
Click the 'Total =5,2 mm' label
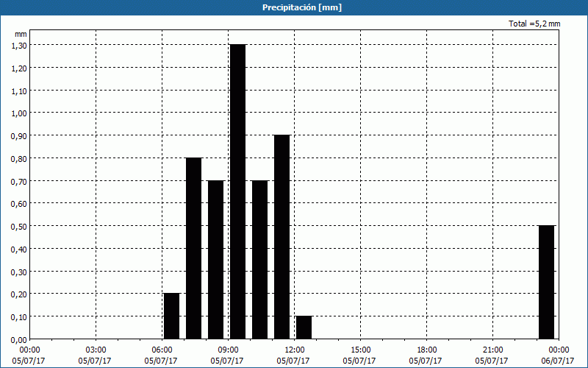click(x=534, y=24)
